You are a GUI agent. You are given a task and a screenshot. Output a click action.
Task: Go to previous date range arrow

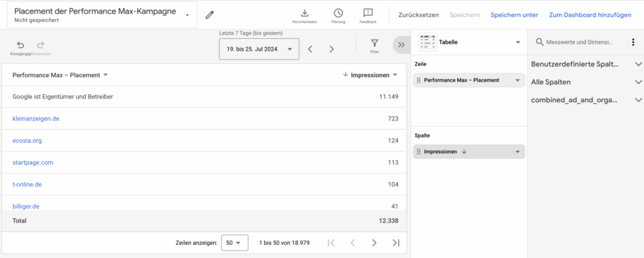(x=311, y=49)
